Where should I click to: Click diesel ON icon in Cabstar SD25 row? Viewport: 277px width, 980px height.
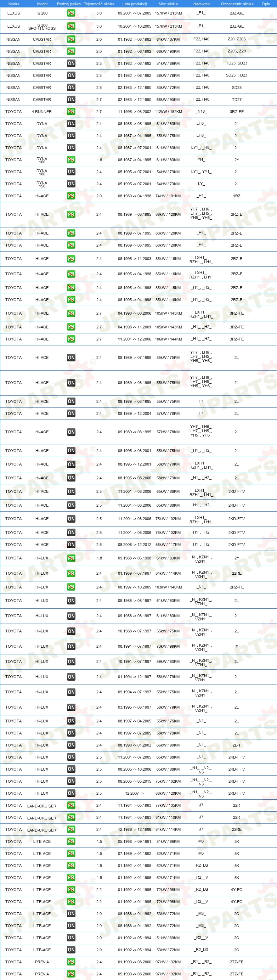point(71,88)
